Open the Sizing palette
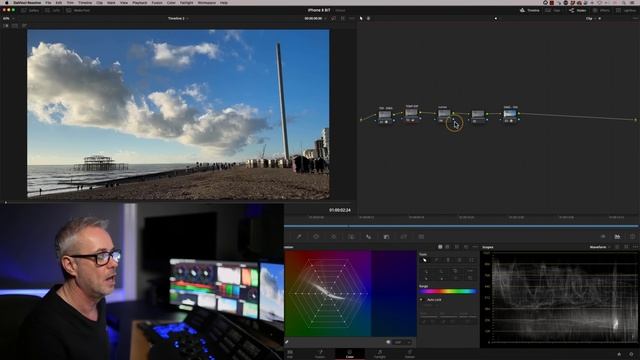The height and width of the screenshot is (360, 640). 404,236
